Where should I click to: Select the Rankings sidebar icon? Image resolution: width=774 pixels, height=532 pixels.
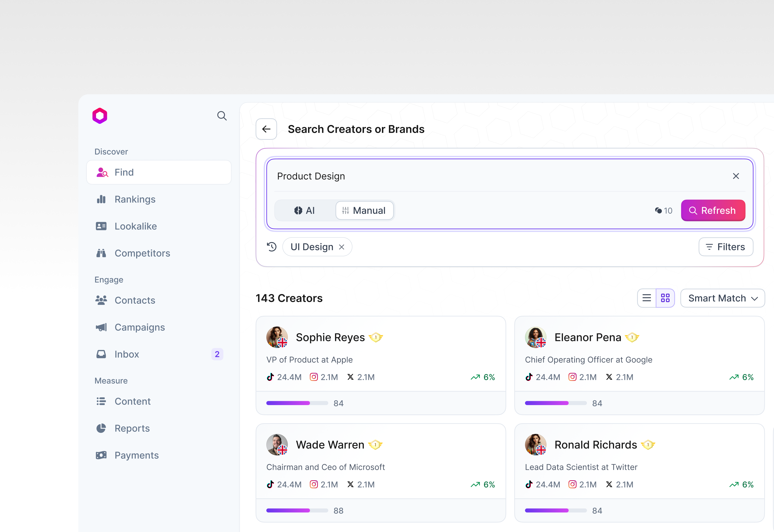click(101, 199)
